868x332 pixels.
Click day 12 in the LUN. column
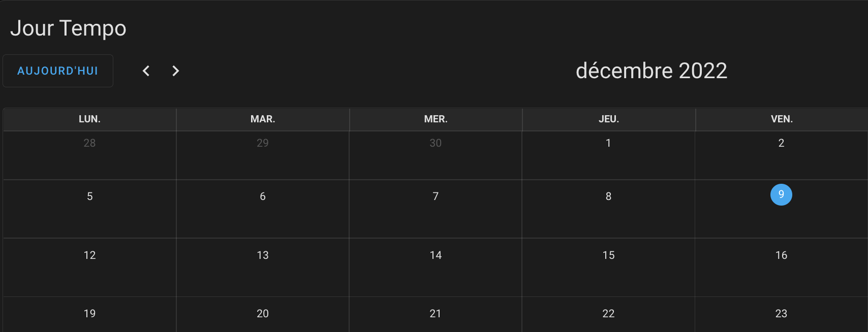pos(90,255)
